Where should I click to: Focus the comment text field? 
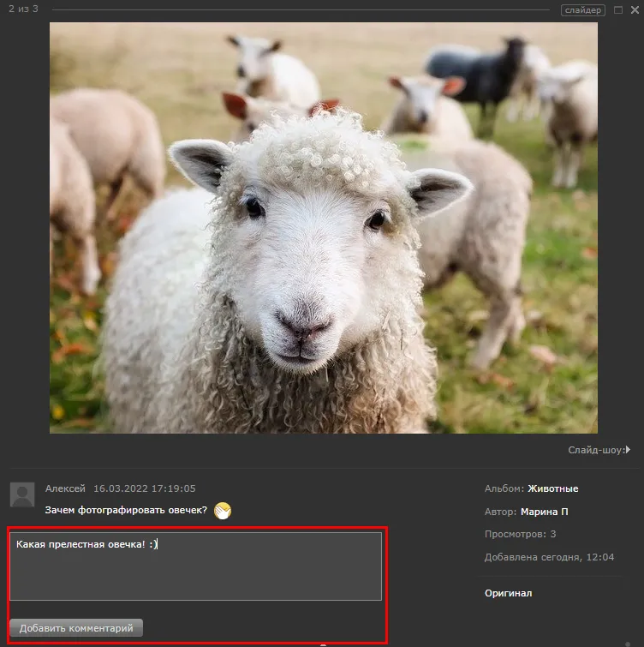(x=196, y=566)
